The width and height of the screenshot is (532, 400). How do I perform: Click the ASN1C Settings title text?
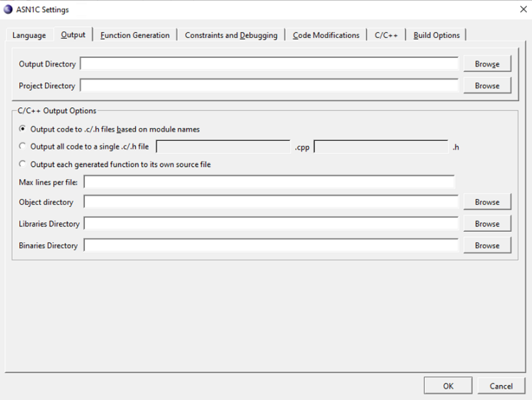43,10
